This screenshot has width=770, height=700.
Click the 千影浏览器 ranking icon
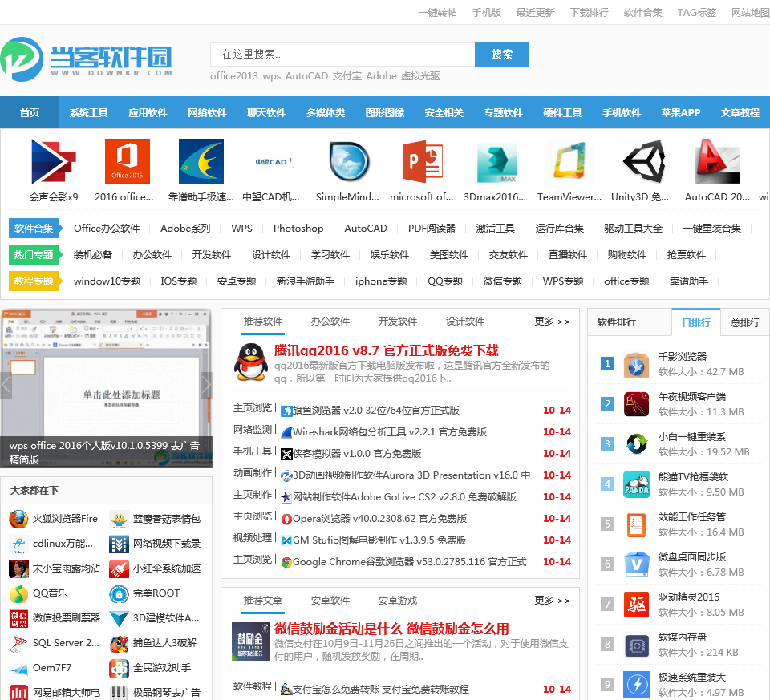click(x=636, y=364)
